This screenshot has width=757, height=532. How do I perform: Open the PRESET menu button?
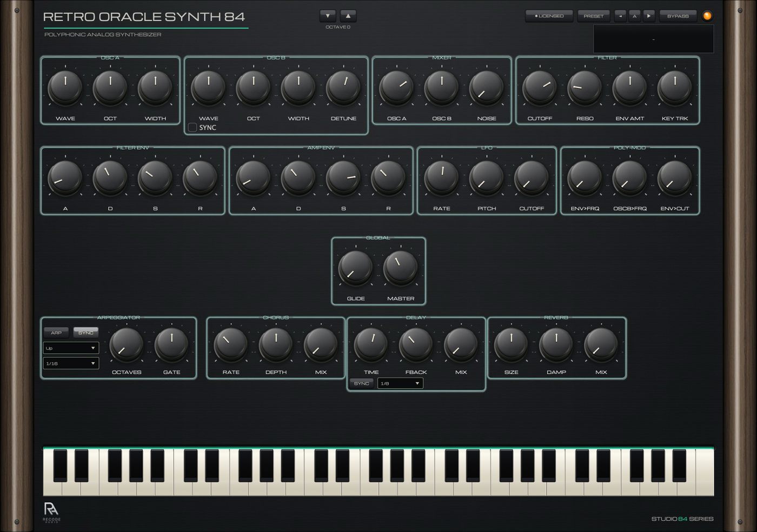click(x=594, y=16)
